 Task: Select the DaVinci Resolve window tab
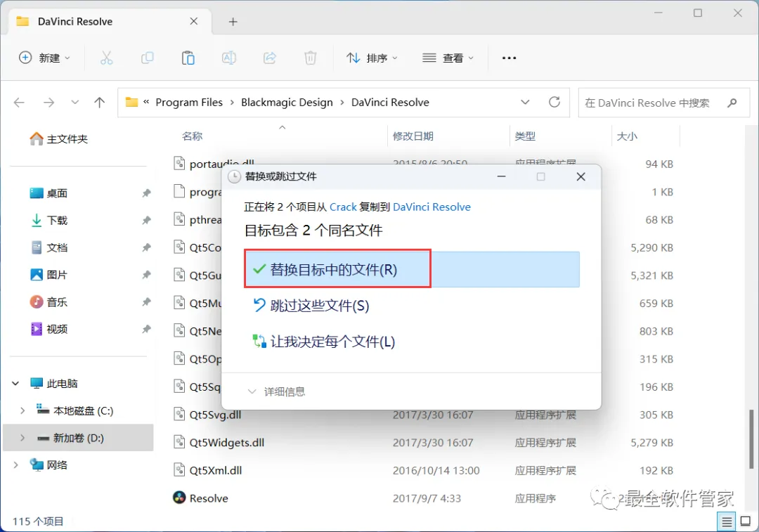click(109, 21)
